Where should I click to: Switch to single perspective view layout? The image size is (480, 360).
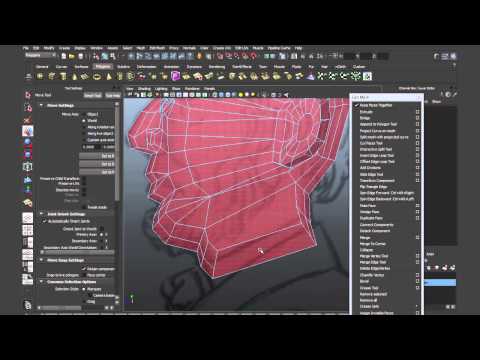[28, 218]
